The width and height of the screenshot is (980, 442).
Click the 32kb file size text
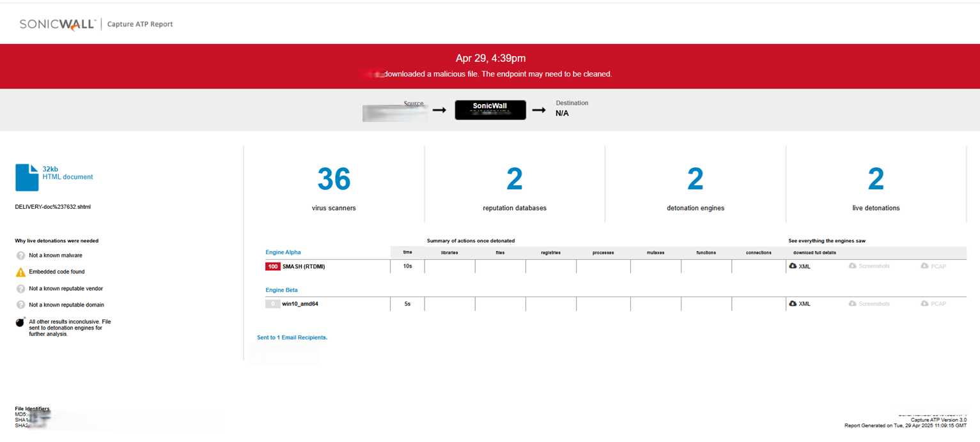click(50, 169)
